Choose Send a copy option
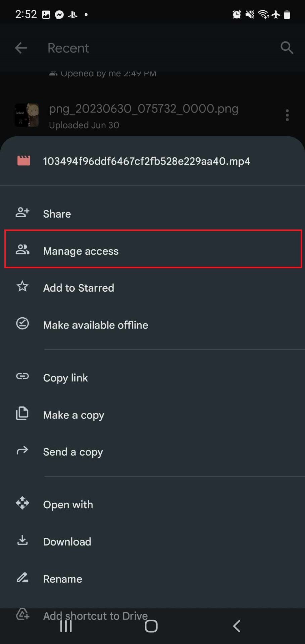305x644 pixels. click(x=73, y=452)
